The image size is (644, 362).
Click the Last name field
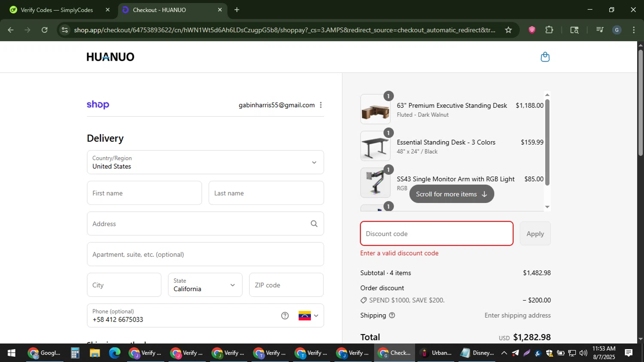(266, 193)
